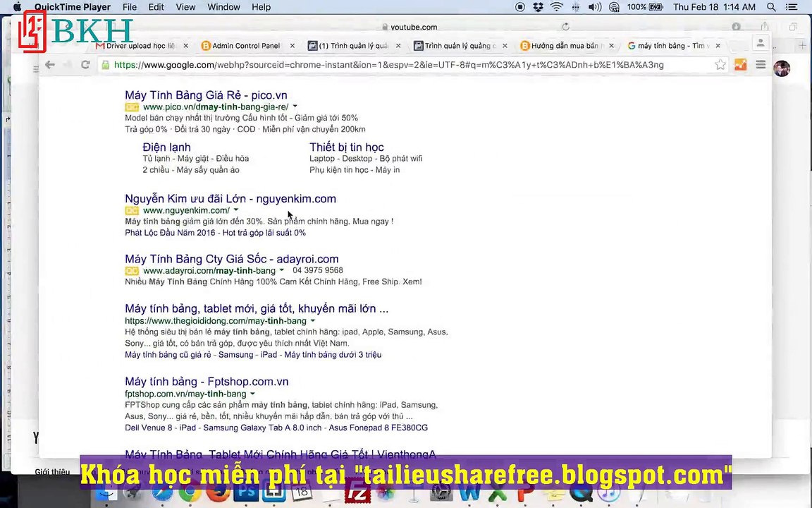Expand arrow next to fptshop.com.vn URL
This screenshot has width=812, height=508.
(x=252, y=394)
